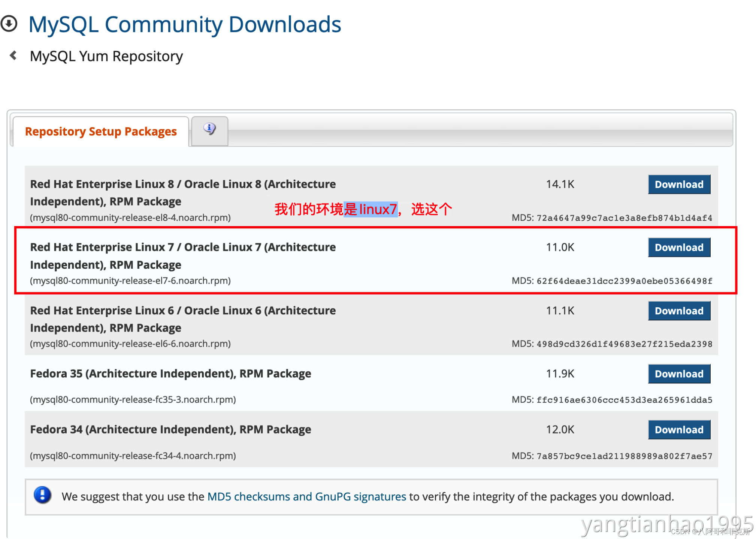Image resolution: width=756 pixels, height=539 pixels.
Task: Select the Repository Setup Packages tab
Action: (x=101, y=131)
